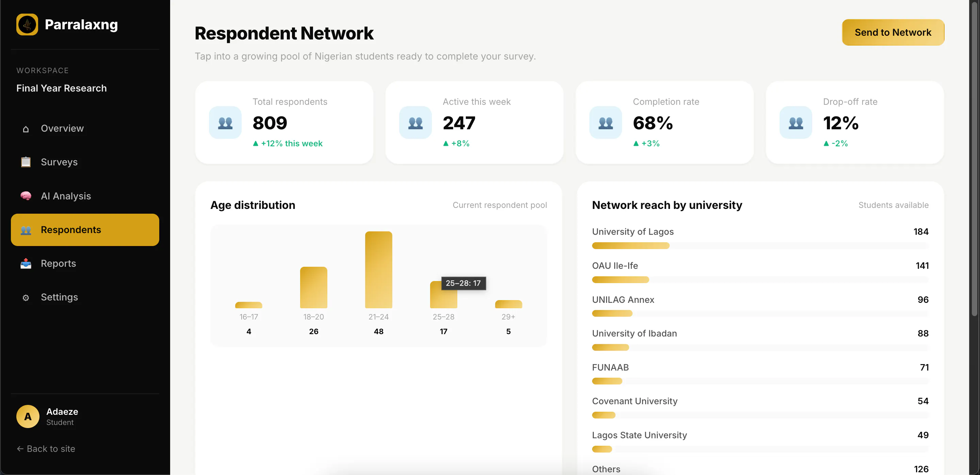Select the Respondents menu item
980x475 pixels.
[x=85, y=230]
